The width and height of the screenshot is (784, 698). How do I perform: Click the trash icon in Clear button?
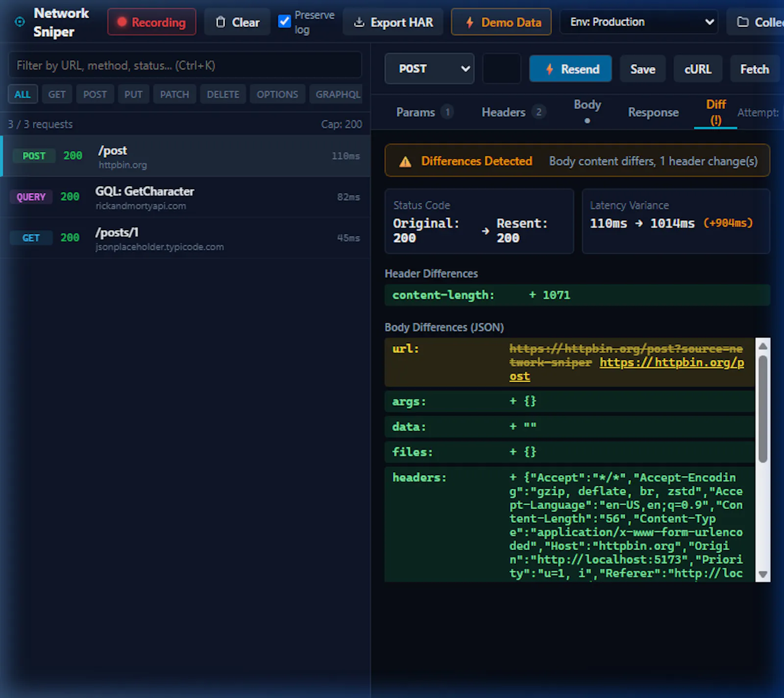220,22
